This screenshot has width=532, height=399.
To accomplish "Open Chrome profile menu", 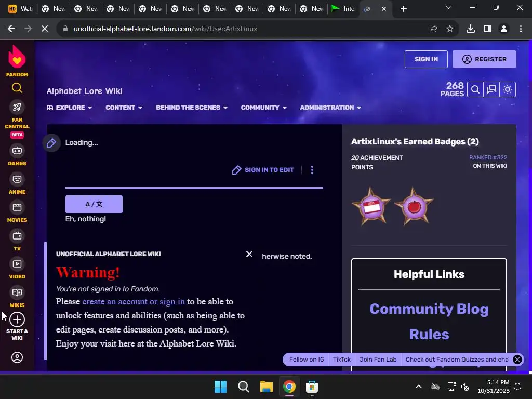I will 504,29.
